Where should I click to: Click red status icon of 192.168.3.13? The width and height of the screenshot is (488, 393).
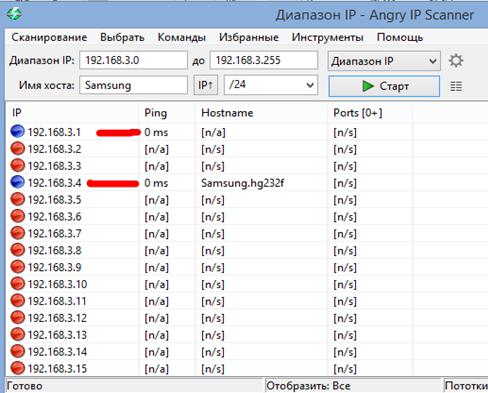pyautogui.click(x=17, y=334)
